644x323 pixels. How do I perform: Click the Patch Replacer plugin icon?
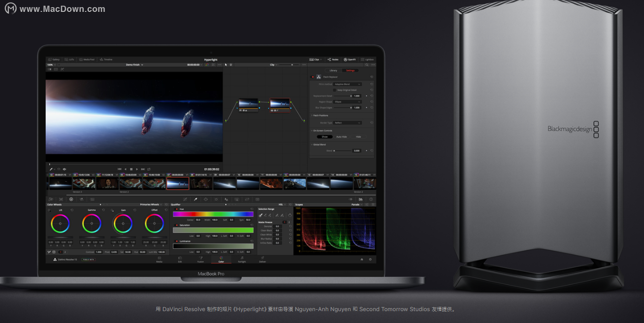click(319, 77)
